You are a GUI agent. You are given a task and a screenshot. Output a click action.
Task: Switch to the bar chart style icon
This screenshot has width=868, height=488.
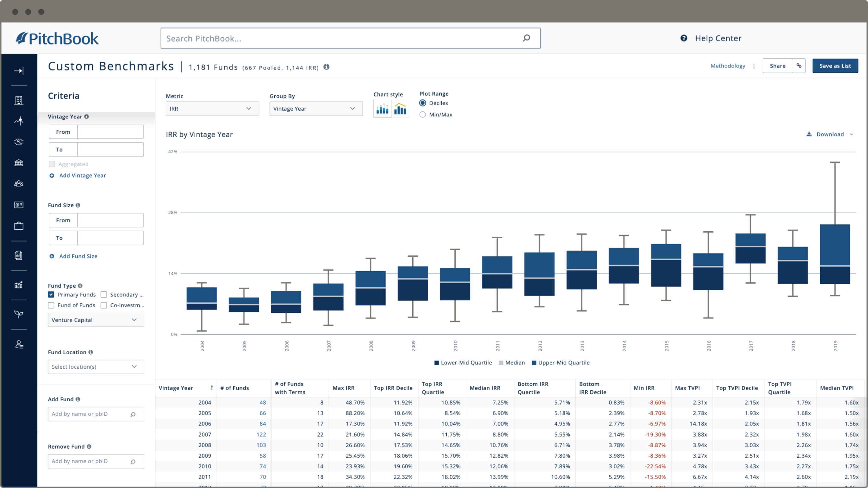click(400, 108)
